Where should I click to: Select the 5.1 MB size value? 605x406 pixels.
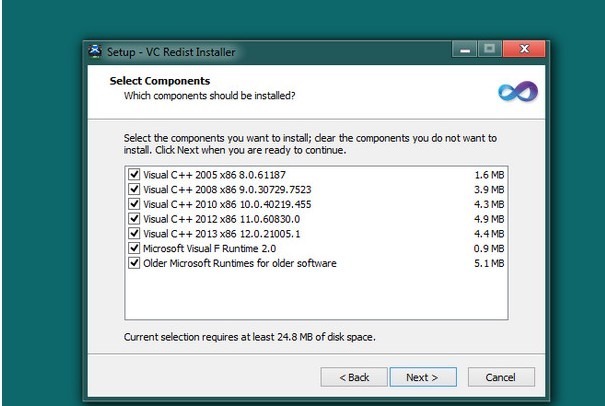point(489,263)
